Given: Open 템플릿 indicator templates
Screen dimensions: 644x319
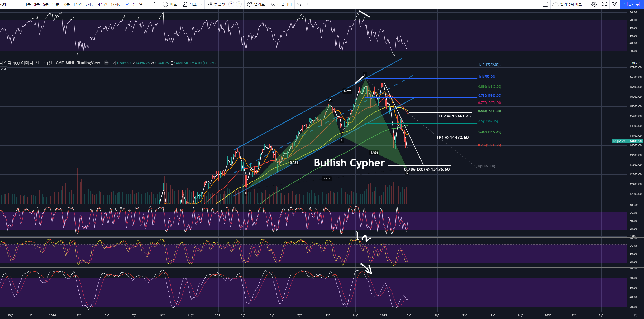Looking at the screenshot, I should click(x=216, y=4).
